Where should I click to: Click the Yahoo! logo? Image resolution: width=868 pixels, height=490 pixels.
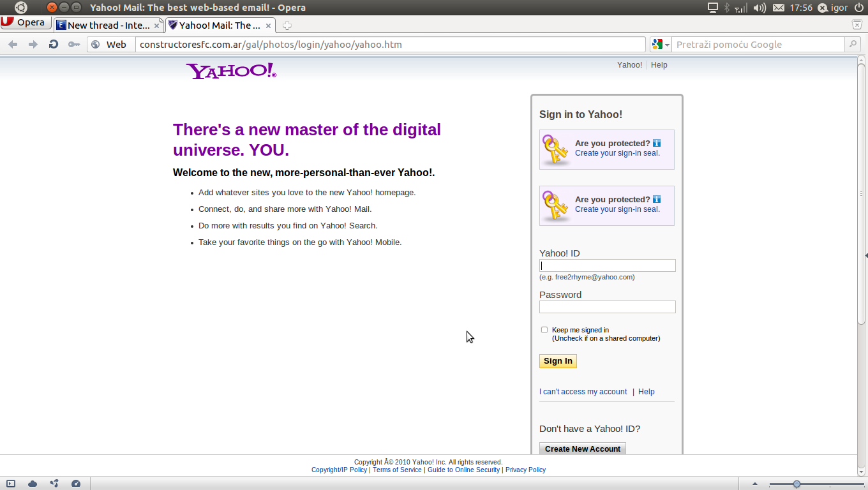click(231, 71)
